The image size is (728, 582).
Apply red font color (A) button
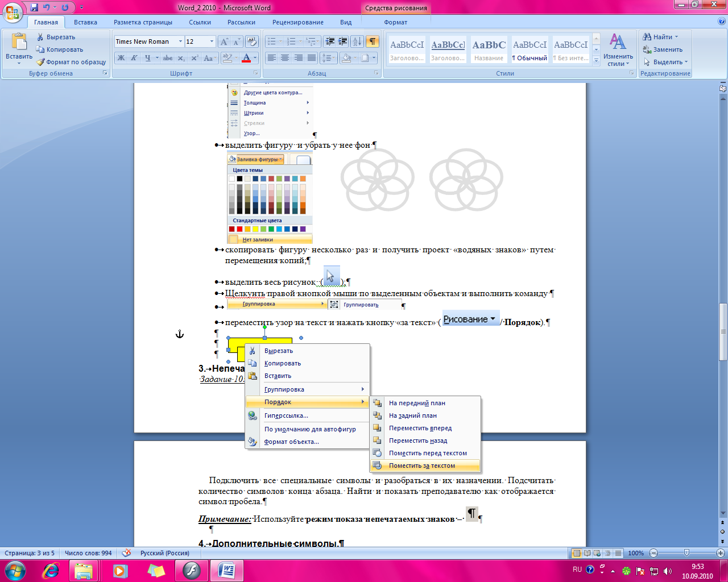[x=246, y=58]
